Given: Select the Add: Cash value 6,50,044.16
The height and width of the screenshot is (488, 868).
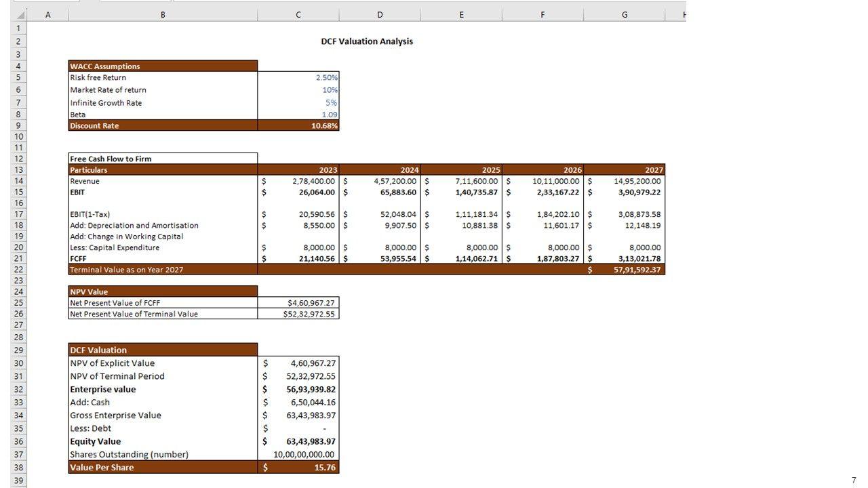Looking at the screenshot, I should click(298, 402).
